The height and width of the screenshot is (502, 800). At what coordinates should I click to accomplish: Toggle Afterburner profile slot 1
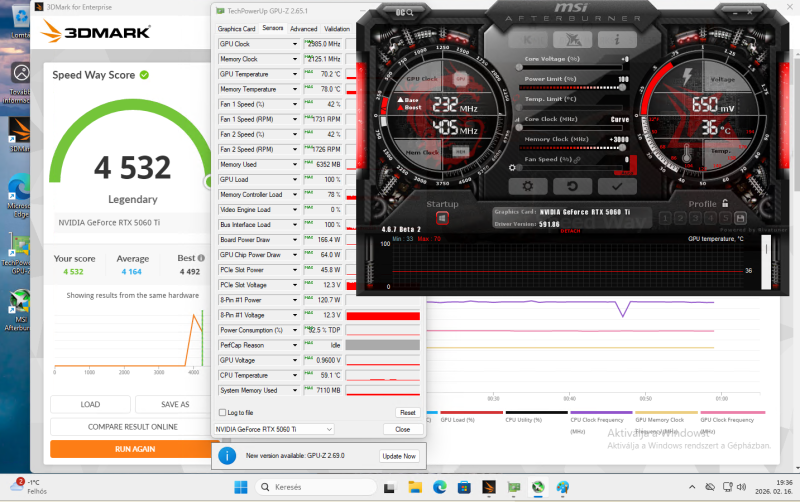(665, 218)
